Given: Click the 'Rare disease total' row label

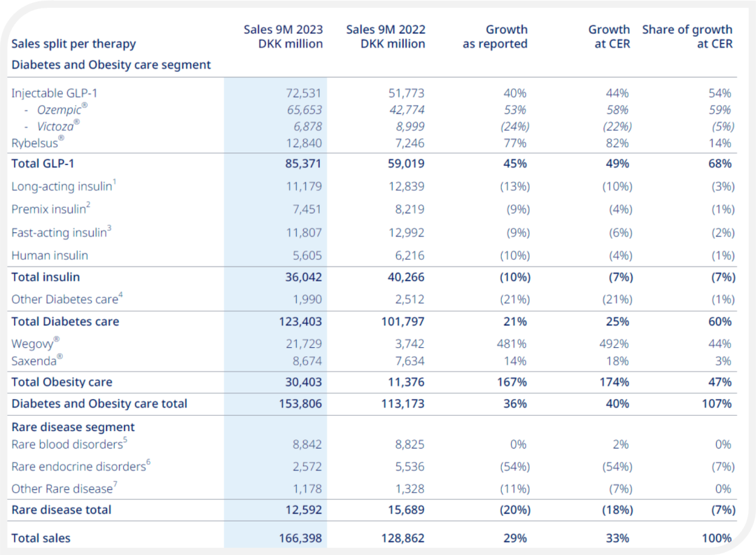Looking at the screenshot, I should [x=61, y=510].
